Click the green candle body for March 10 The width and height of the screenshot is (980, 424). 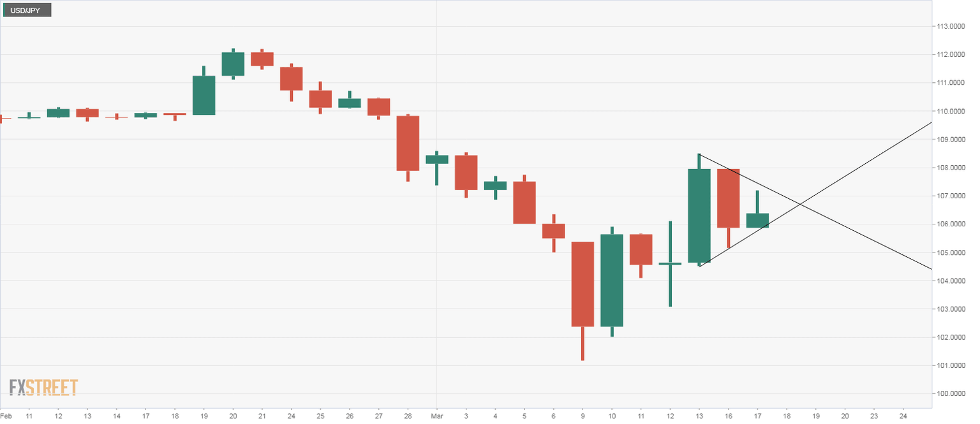point(612,281)
